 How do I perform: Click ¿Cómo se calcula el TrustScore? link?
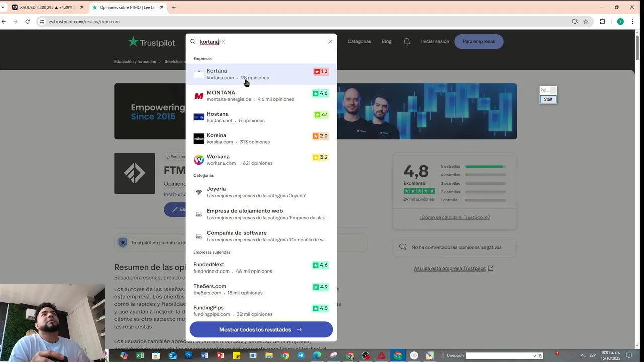click(454, 218)
